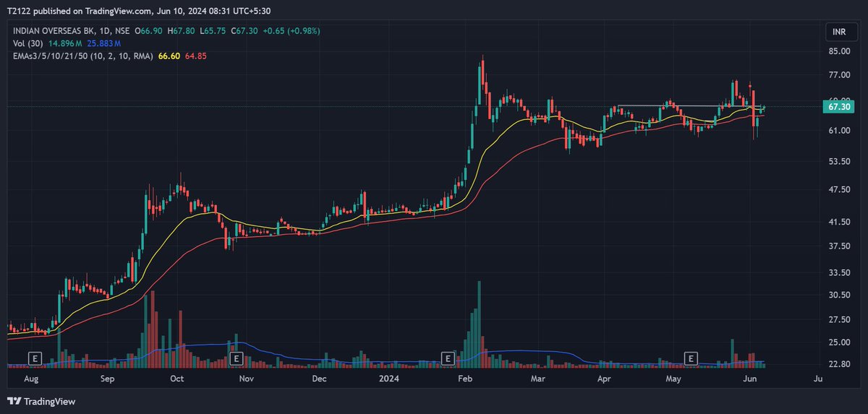Click the change value +0.65 (+0.98%)
This screenshot has height=414, width=868.
point(292,31)
